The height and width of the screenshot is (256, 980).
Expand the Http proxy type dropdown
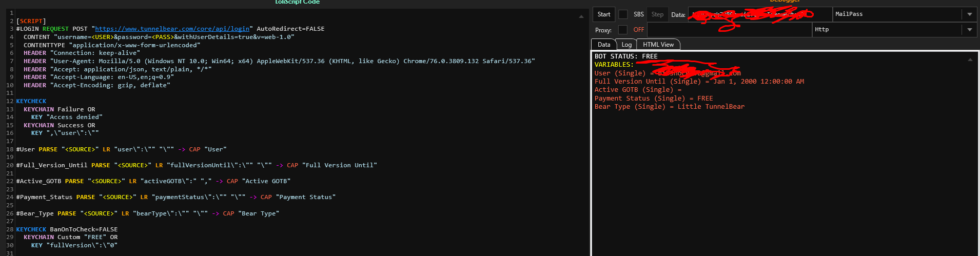pyautogui.click(x=969, y=30)
